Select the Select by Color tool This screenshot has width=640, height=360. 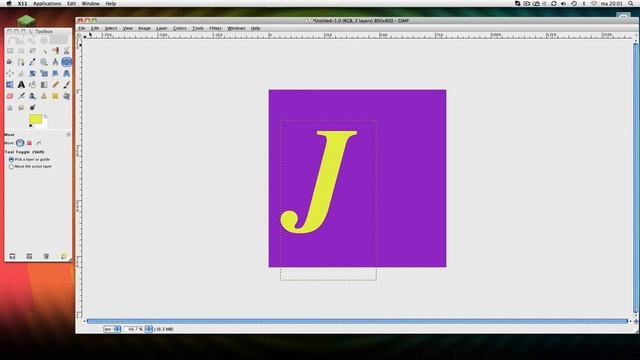(55, 51)
